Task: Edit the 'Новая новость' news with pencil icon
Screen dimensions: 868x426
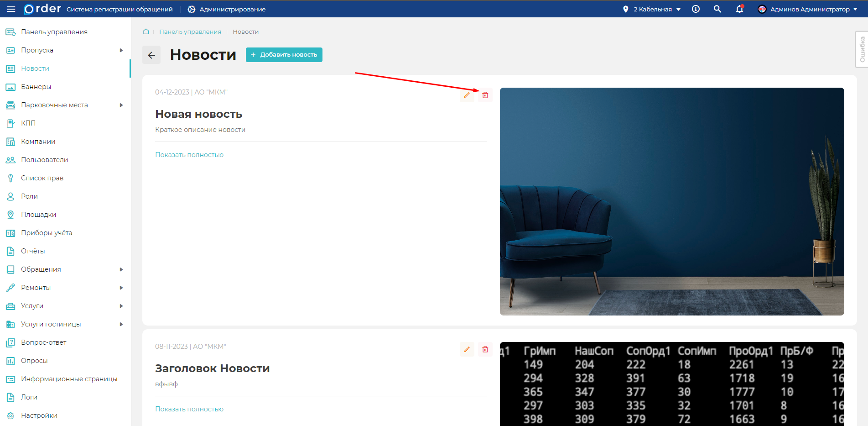Action: (467, 95)
